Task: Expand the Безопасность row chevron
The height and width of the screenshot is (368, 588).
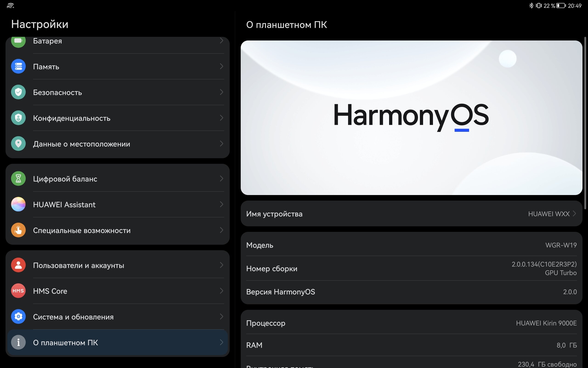Action: pyautogui.click(x=221, y=92)
